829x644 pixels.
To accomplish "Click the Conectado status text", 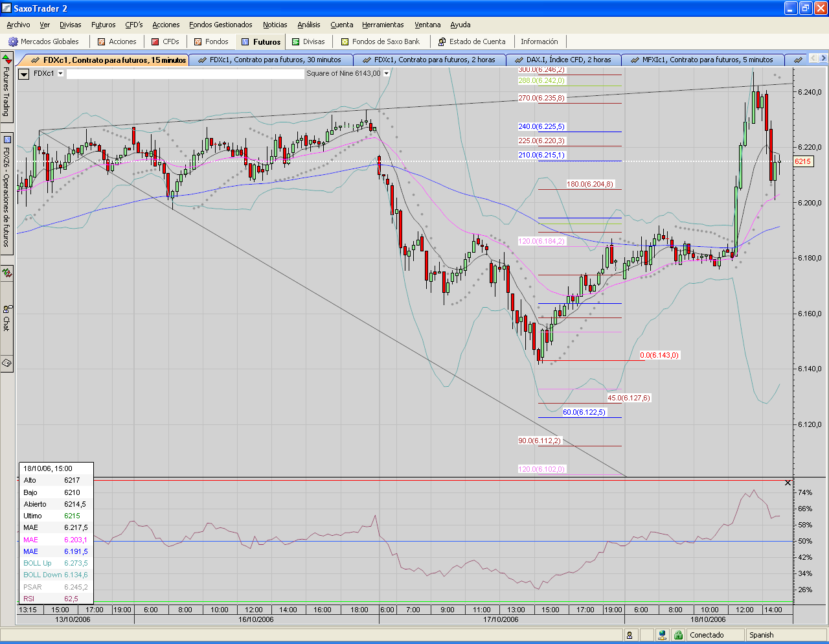I will pos(707,635).
